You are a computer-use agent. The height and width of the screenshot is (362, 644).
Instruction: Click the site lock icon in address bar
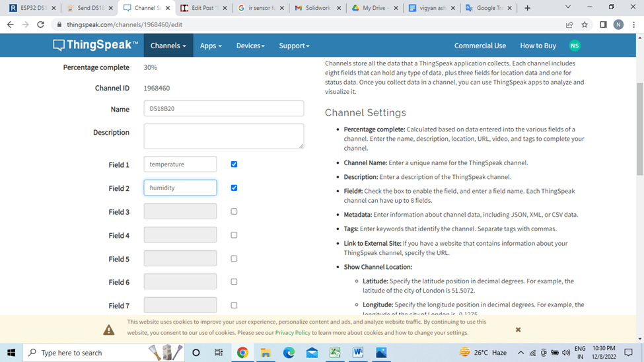click(x=59, y=24)
